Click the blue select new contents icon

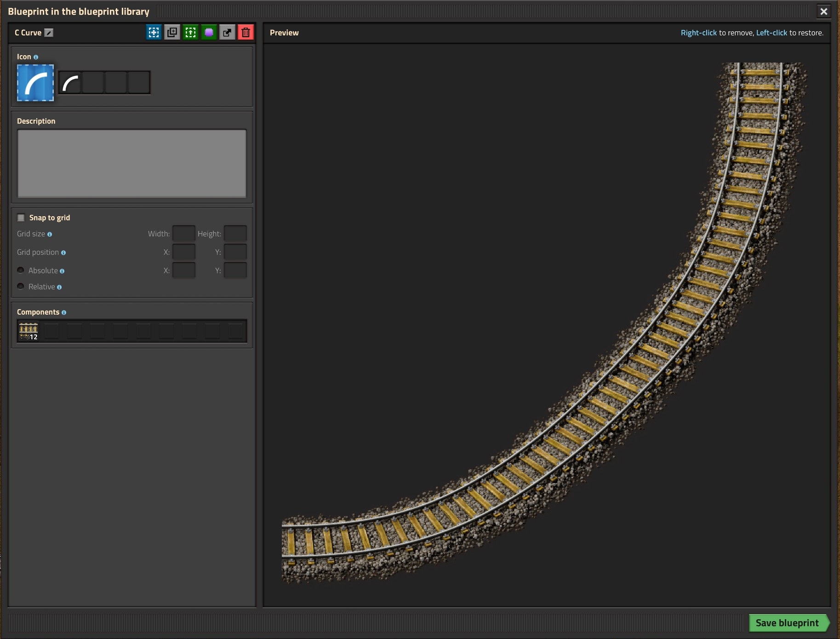(154, 32)
